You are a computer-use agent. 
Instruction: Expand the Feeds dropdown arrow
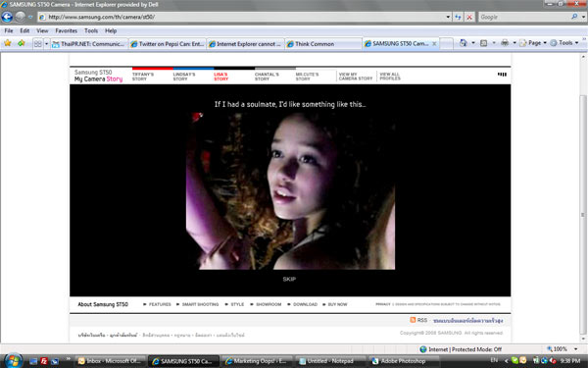[x=494, y=43]
